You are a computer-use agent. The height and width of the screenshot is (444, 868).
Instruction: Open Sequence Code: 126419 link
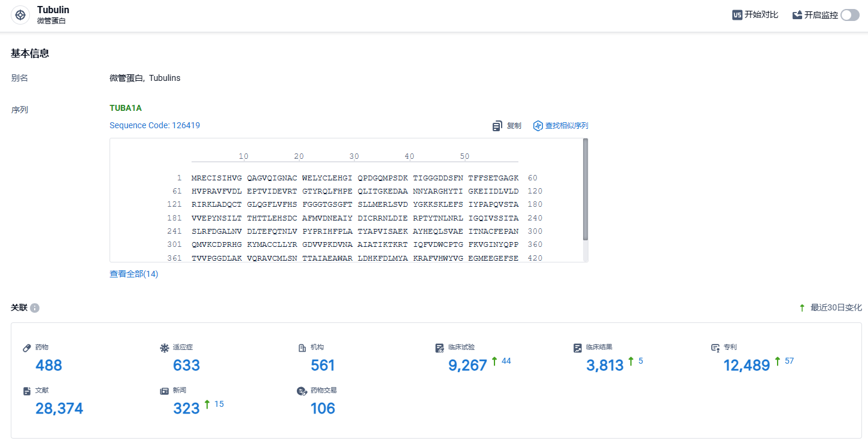155,125
